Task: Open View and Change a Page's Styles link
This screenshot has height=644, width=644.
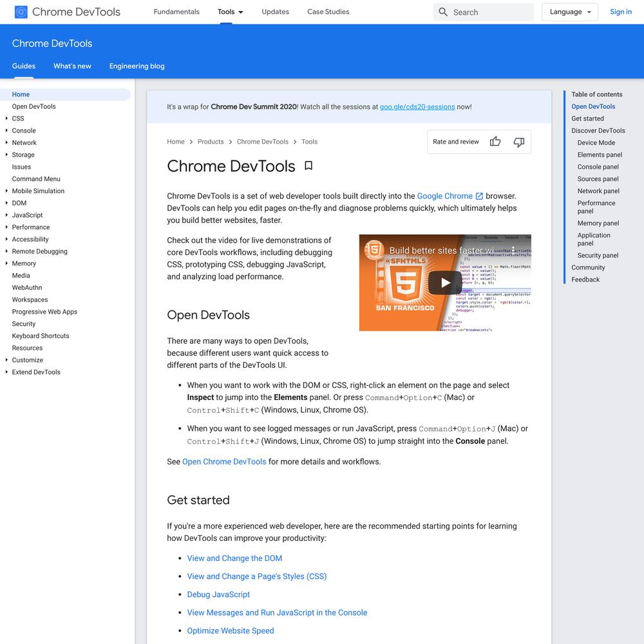Action: pos(257,576)
